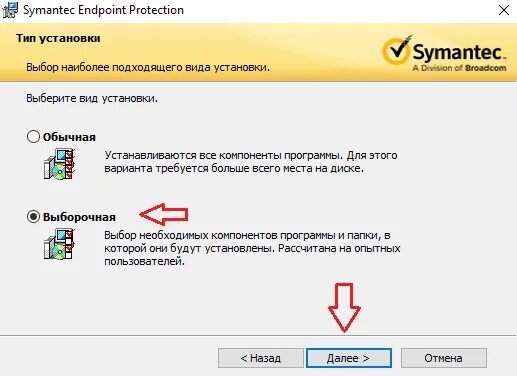The image size is (517, 376).
Task: Click the Выборочная installation type icon
Action: pyautogui.click(x=59, y=244)
